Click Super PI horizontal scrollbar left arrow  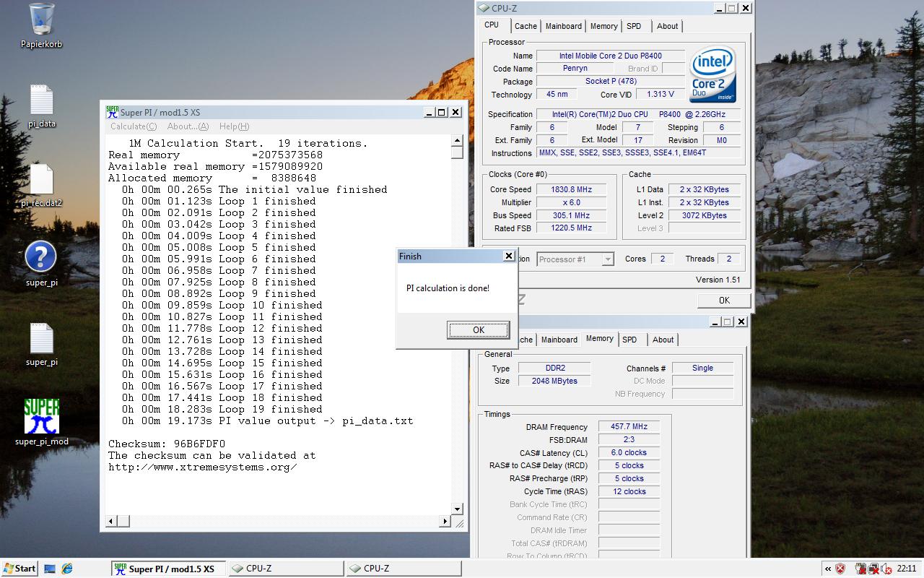[x=112, y=520]
